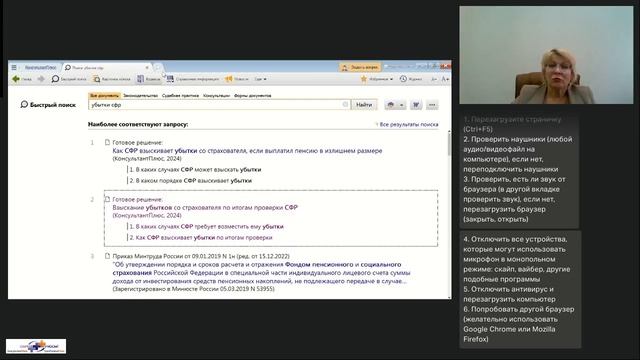Clear the search field with the x icon

[345, 105]
